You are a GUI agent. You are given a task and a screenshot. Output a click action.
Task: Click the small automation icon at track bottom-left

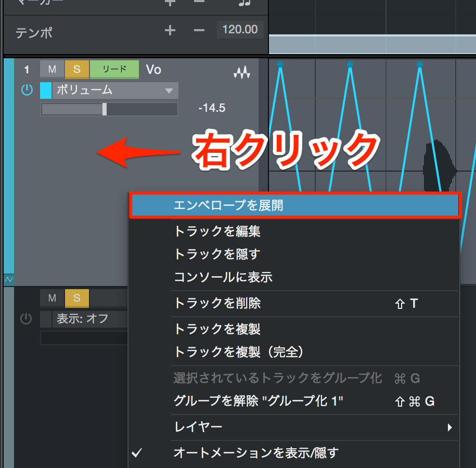(9, 280)
